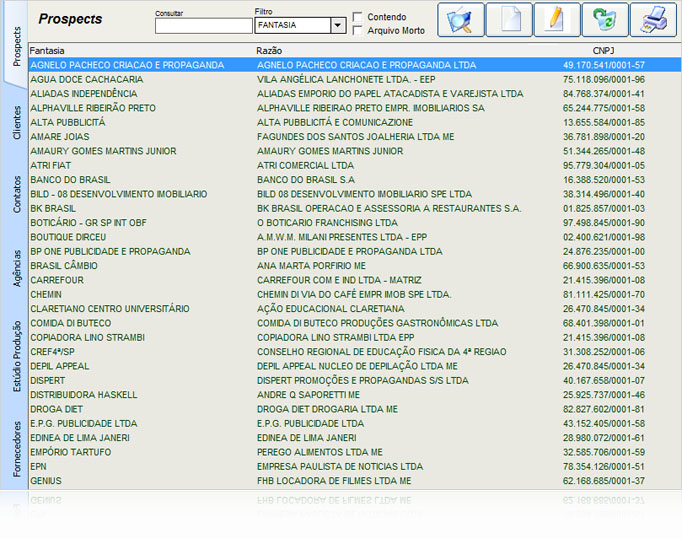Select the DISPERT fantasia entry

[x=47, y=381]
